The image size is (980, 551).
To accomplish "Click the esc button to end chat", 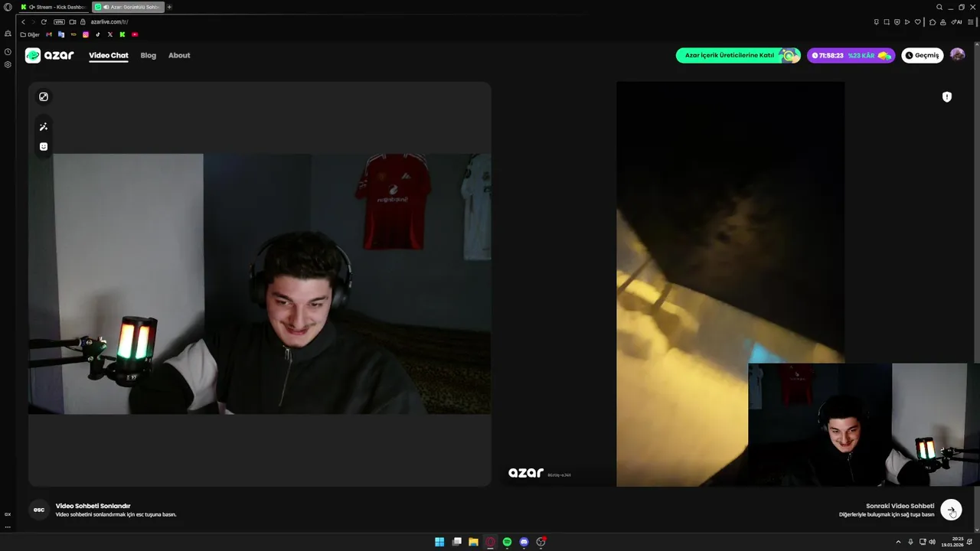I will (39, 510).
